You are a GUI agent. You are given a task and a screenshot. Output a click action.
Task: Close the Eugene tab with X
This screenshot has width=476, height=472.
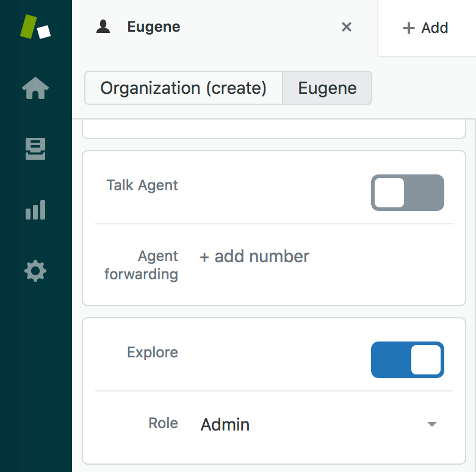pos(347,27)
